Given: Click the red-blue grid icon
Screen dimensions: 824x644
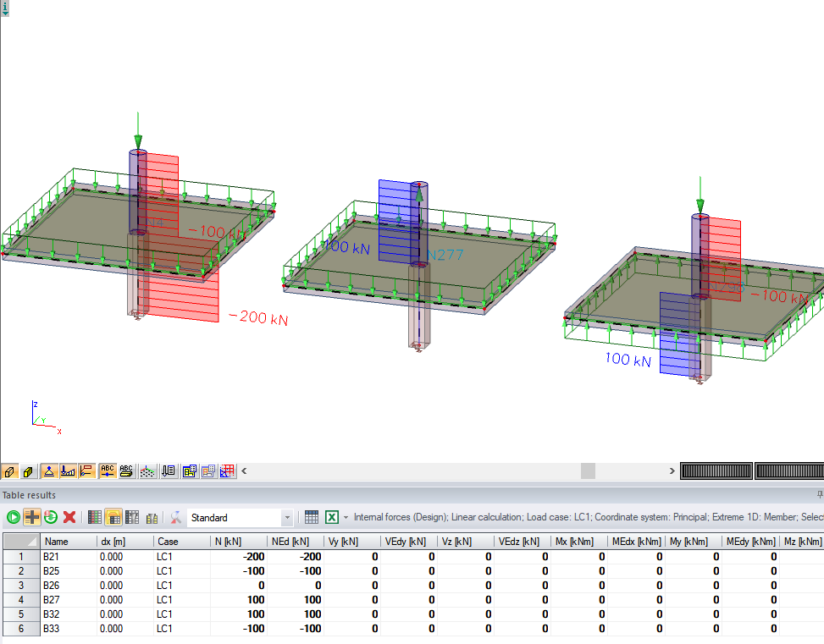Looking at the screenshot, I should tap(227, 471).
